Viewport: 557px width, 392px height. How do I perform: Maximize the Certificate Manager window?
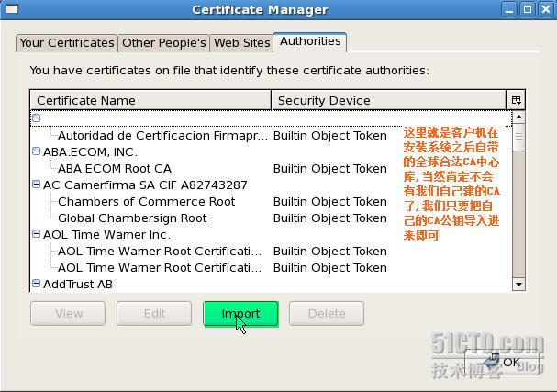(528, 9)
